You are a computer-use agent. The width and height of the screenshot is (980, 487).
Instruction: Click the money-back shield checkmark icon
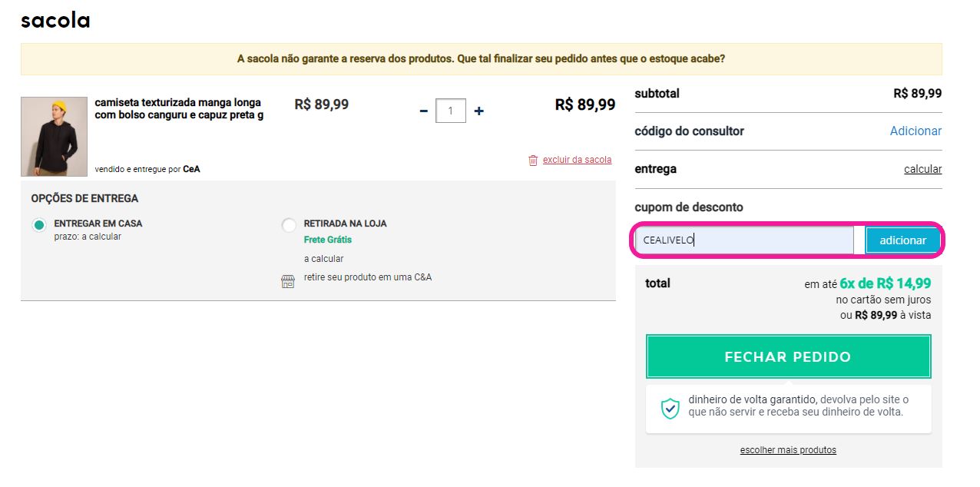click(670, 408)
